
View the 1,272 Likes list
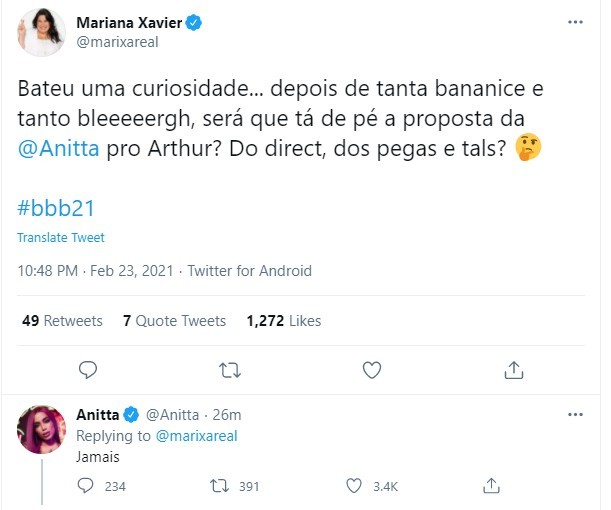tap(283, 321)
